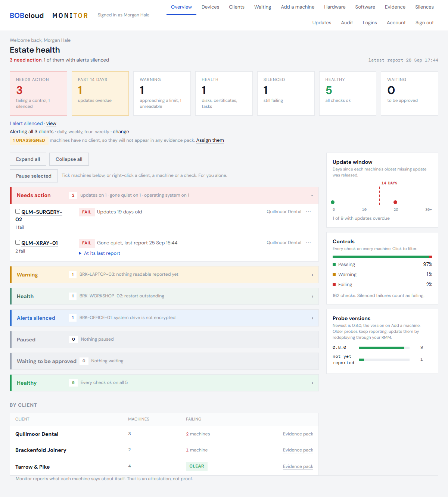Click the Pause selected button

pyautogui.click(x=34, y=176)
